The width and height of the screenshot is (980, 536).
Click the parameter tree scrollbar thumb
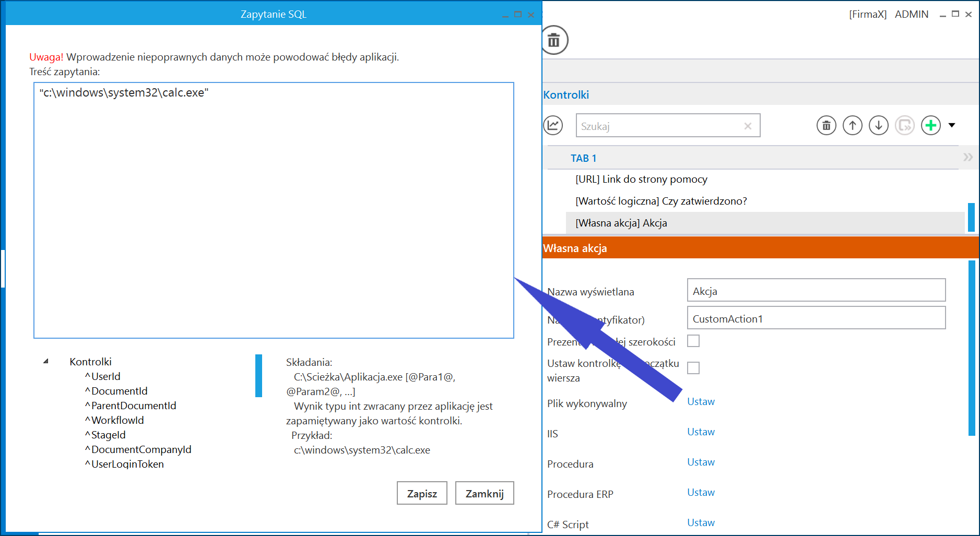coord(258,376)
